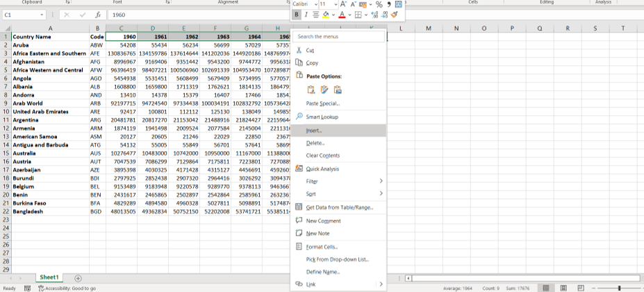This screenshot has height=292, width=644.
Task: Click the Cancel X icon in formula bar
Action: (67, 15)
